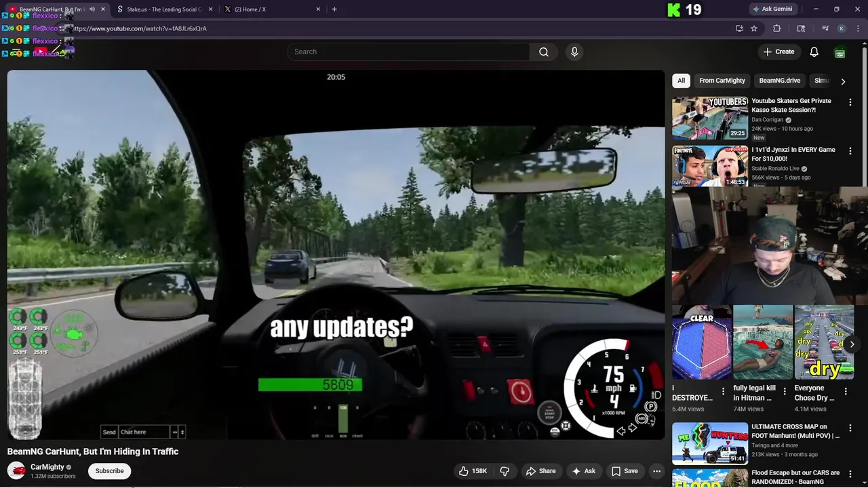Click into the YouTube Search field
Viewport: 868px width, 488px height.
[x=408, y=52]
